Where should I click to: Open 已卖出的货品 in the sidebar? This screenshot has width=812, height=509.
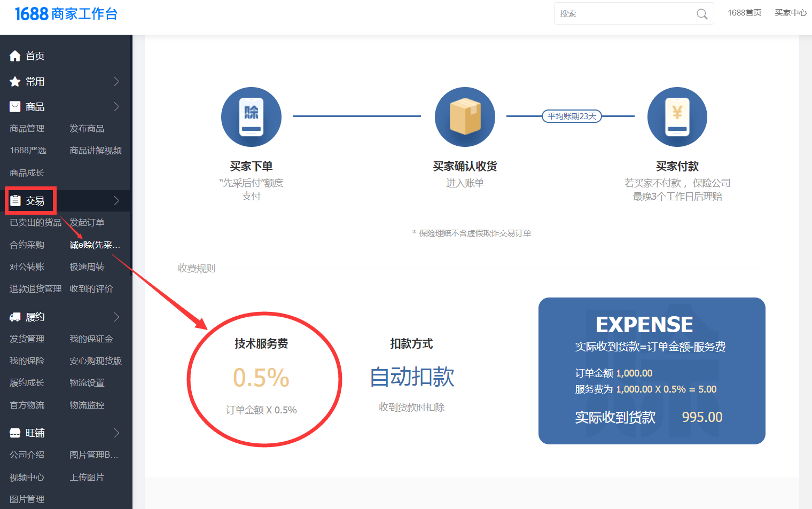[x=35, y=223]
